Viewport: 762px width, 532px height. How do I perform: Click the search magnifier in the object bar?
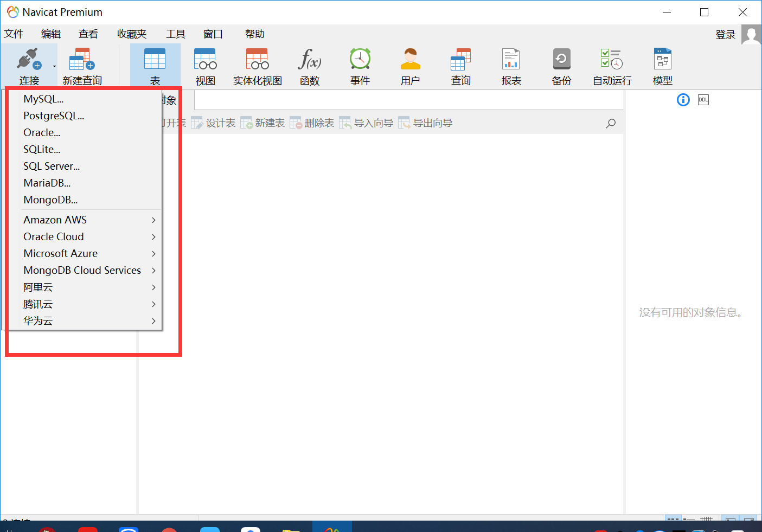[611, 123]
